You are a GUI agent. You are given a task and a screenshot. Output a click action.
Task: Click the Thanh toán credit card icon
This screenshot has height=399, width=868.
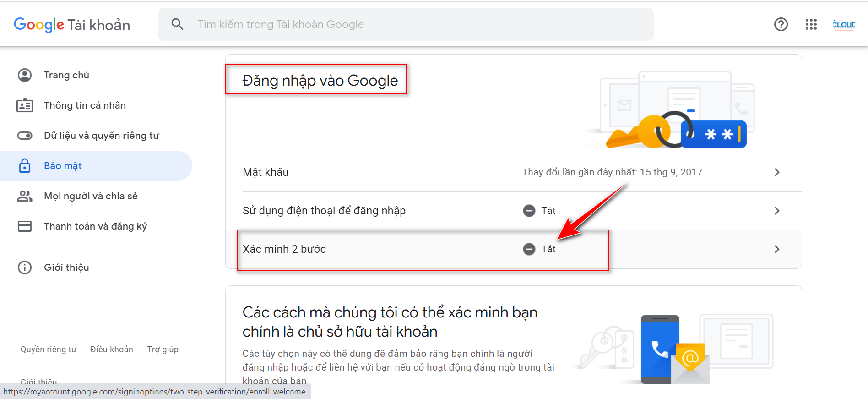pos(25,226)
